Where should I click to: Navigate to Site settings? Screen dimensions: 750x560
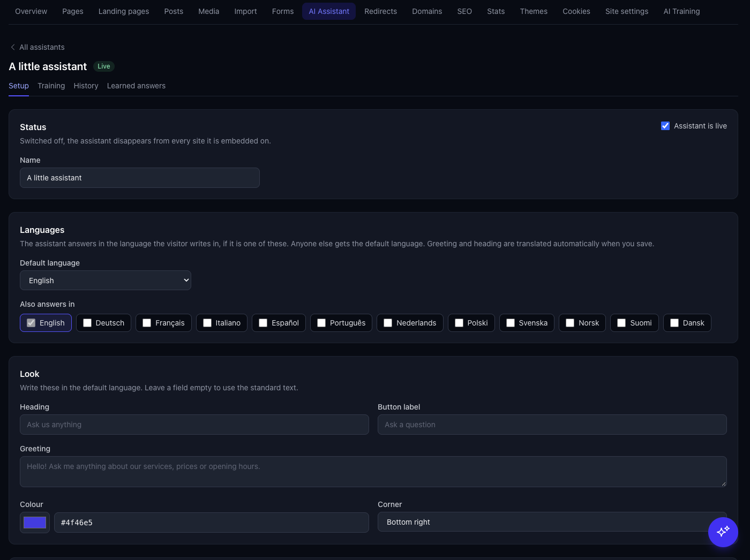click(627, 11)
